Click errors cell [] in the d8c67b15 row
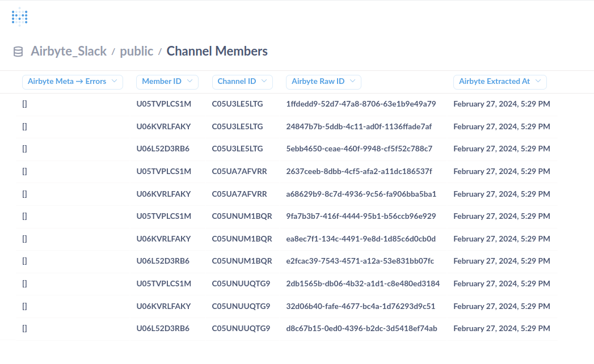This screenshot has height=364, width=594. tap(24, 328)
